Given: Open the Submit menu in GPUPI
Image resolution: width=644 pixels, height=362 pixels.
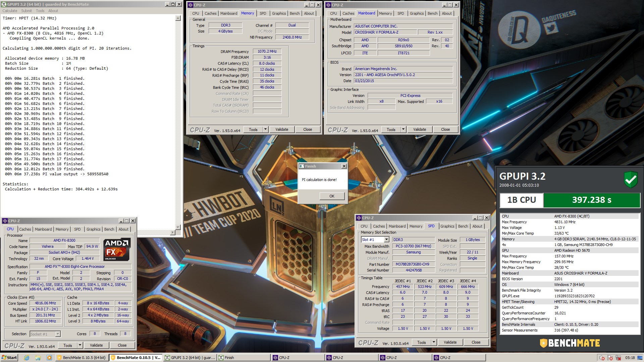Looking at the screenshot, I should point(26,11).
